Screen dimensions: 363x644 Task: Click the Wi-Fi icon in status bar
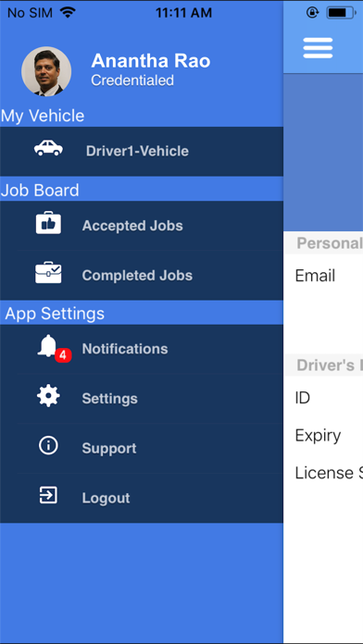click(68, 12)
